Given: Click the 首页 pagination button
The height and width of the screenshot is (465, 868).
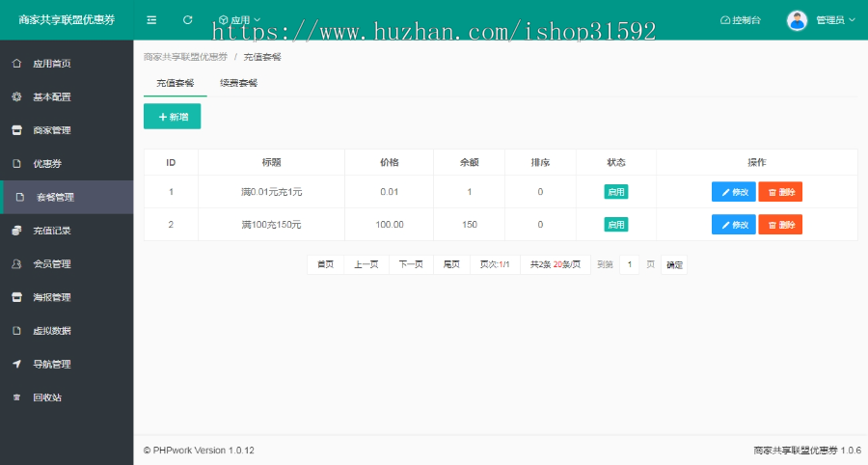Looking at the screenshot, I should (326, 264).
